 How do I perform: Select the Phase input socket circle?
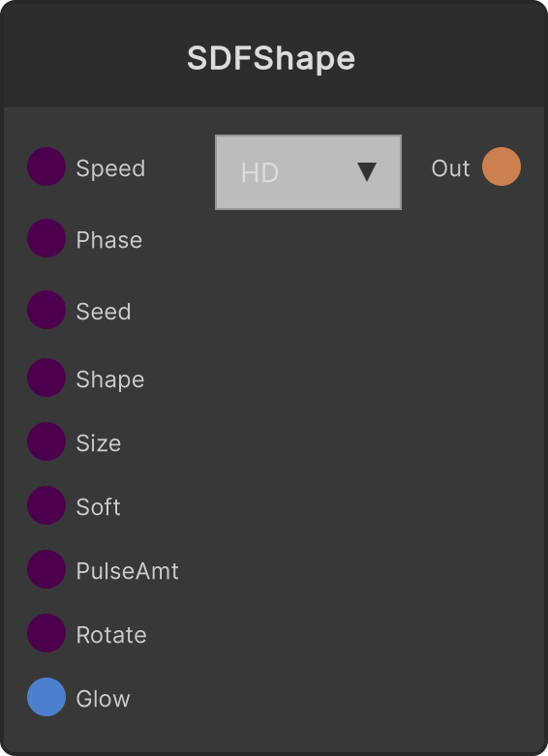click(x=46, y=238)
